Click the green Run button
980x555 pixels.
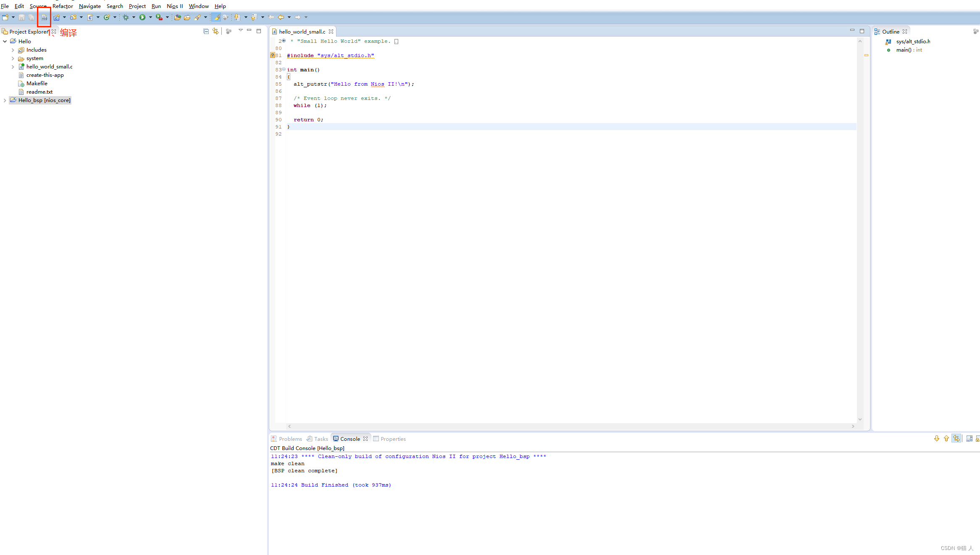tap(142, 17)
